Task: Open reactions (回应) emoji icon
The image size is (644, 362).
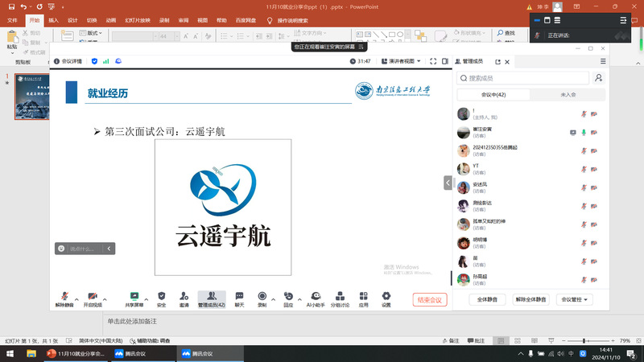Action: [288, 299]
